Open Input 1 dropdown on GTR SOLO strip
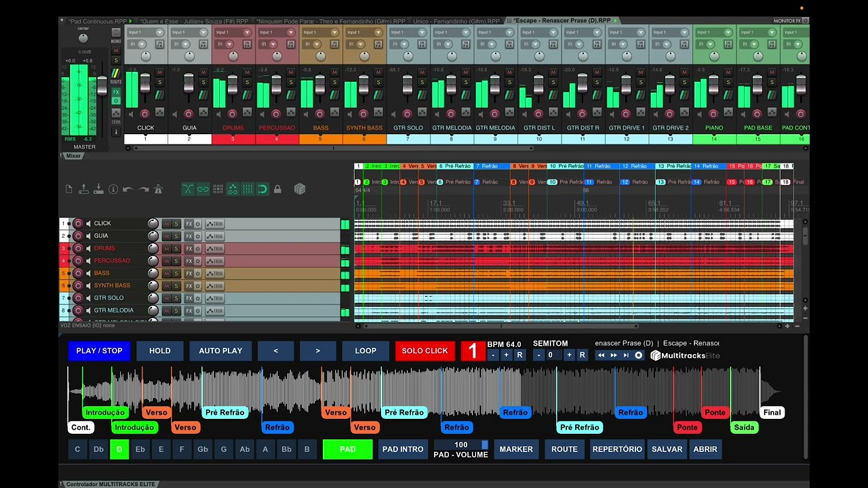The height and width of the screenshot is (488, 868). (x=408, y=32)
